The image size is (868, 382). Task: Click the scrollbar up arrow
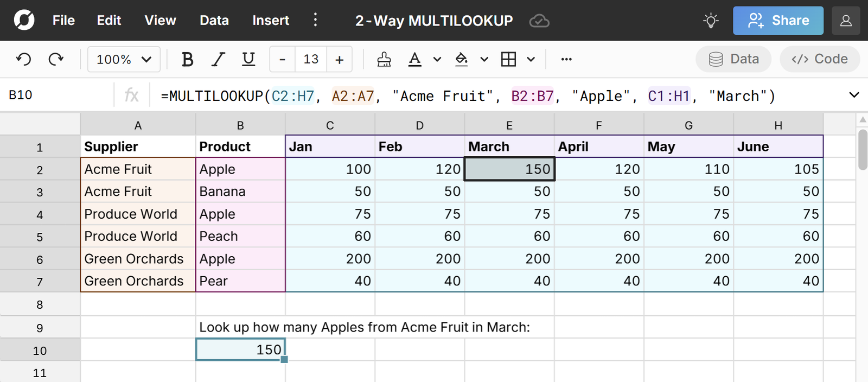[863, 120]
